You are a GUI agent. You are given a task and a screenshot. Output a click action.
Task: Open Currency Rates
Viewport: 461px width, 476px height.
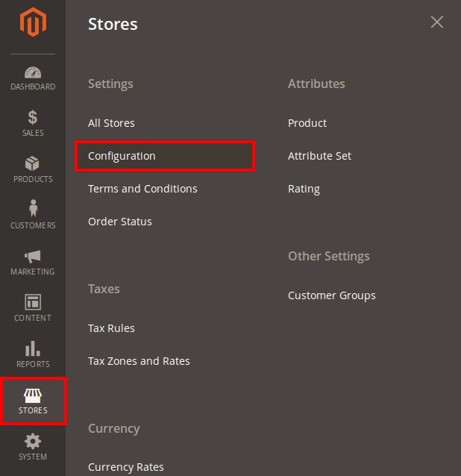[x=125, y=467]
